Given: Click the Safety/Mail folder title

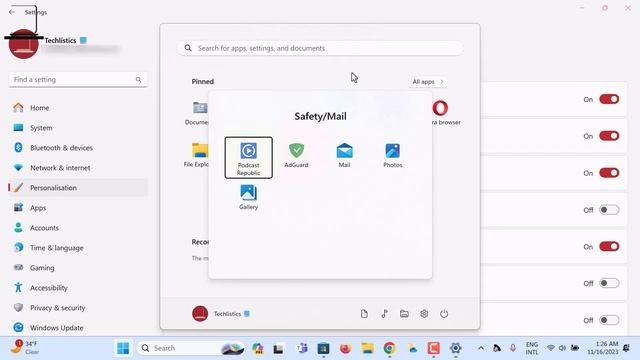Looking at the screenshot, I should (x=320, y=116).
